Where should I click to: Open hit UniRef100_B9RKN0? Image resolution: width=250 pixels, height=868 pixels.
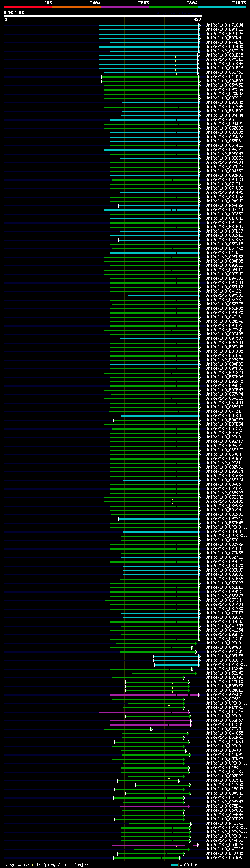coord(224,38)
